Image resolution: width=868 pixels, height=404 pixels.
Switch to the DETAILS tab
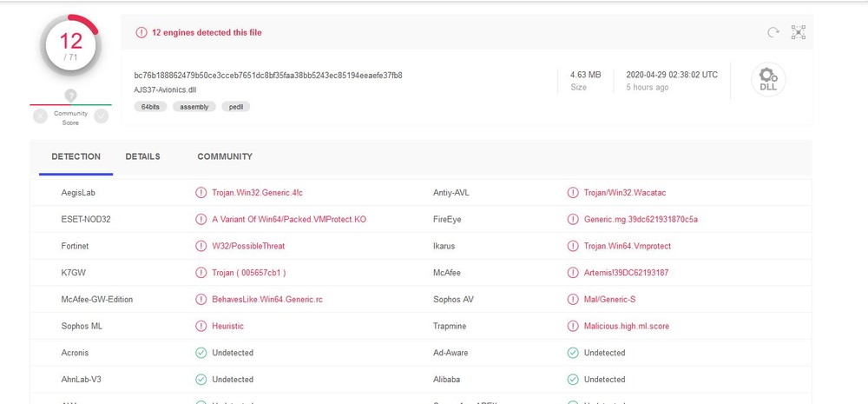tap(142, 156)
